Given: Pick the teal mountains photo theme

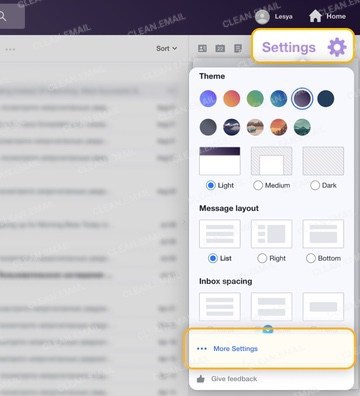Looking at the screenshot, I should pyautogui.click(x=302, y=127).
